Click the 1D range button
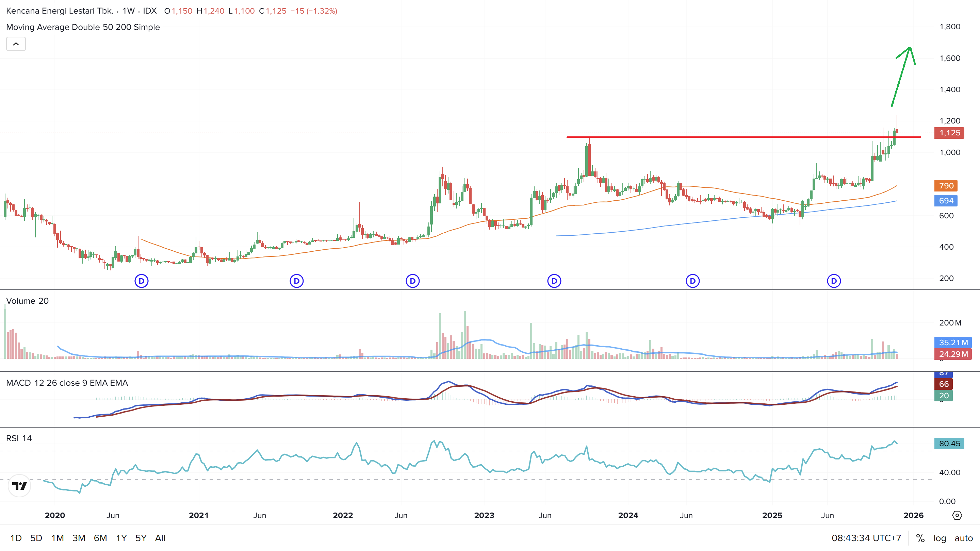The image size is (980, 551). click(16, 538)
